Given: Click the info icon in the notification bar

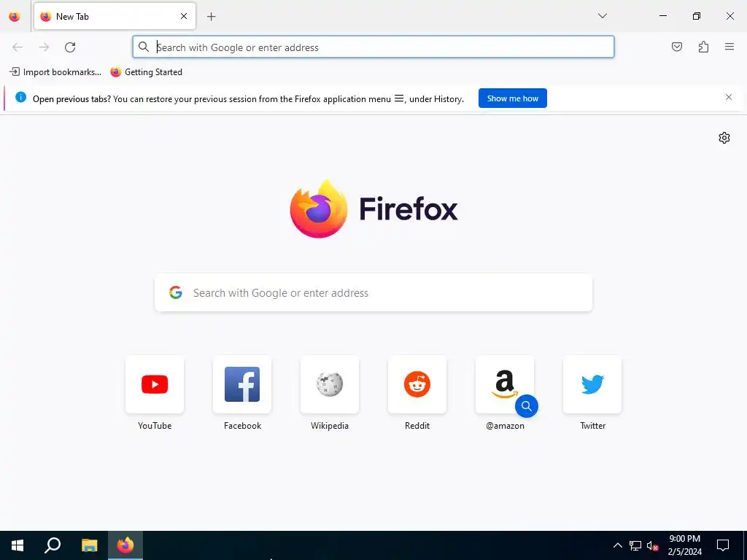Looking at the screenshot, I should coord(20,97).
